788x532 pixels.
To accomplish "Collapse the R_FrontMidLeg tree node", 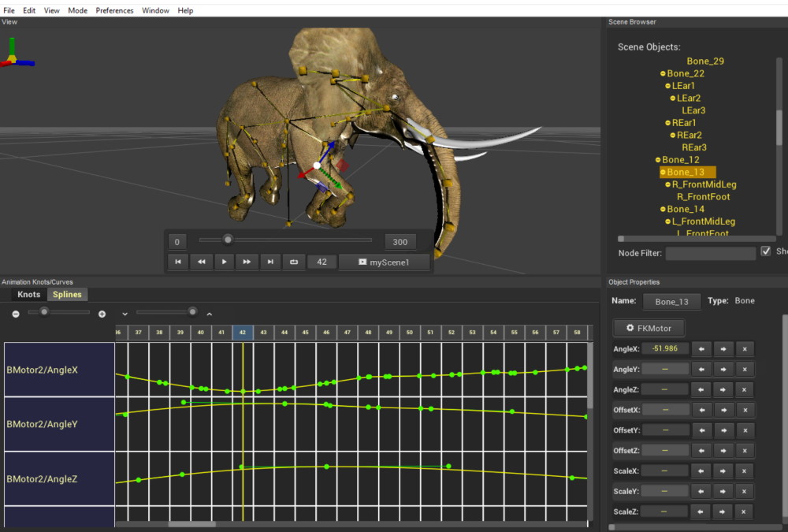I will [668, 184].
